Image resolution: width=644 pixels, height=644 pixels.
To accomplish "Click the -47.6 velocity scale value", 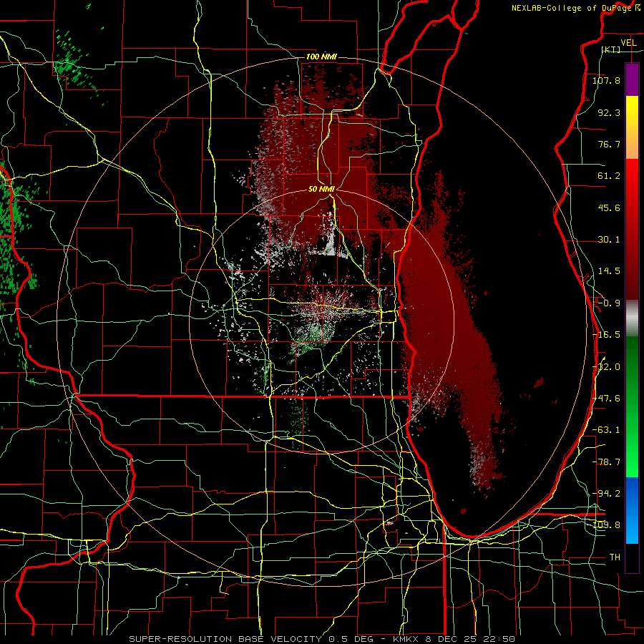I will pyautogui.click(x=606, y=399).
